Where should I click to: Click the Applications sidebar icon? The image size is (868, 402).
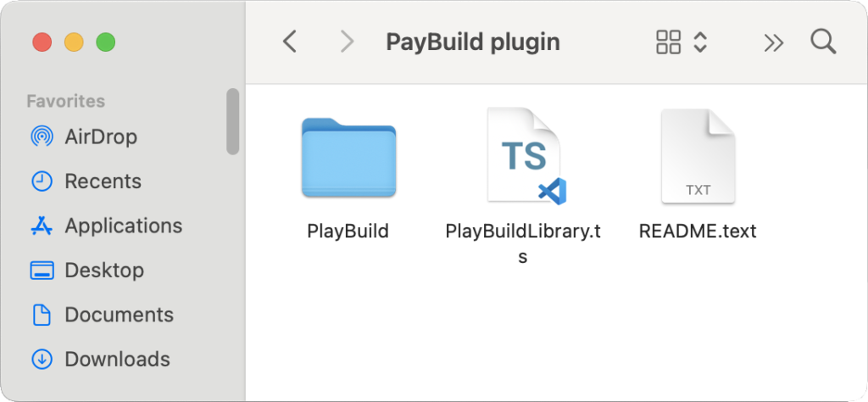coord(42,226)
